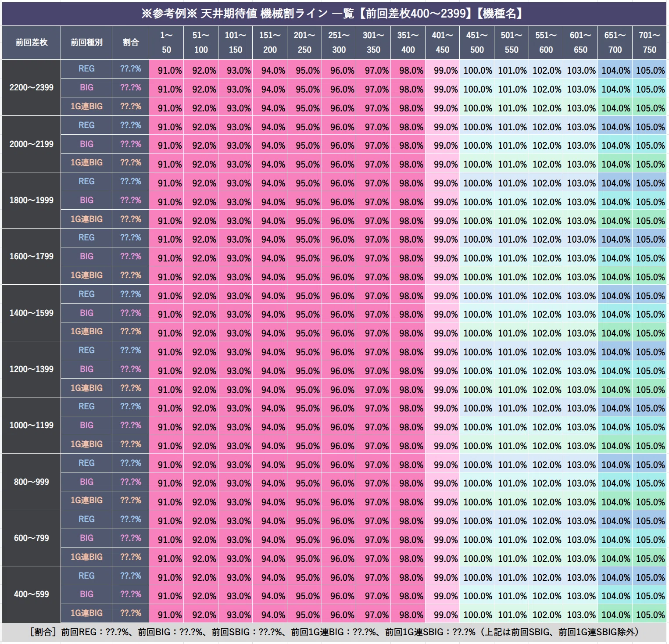Select the 2000~2199 row group label
Screen dimensions: 669x644
click(31, 144)
